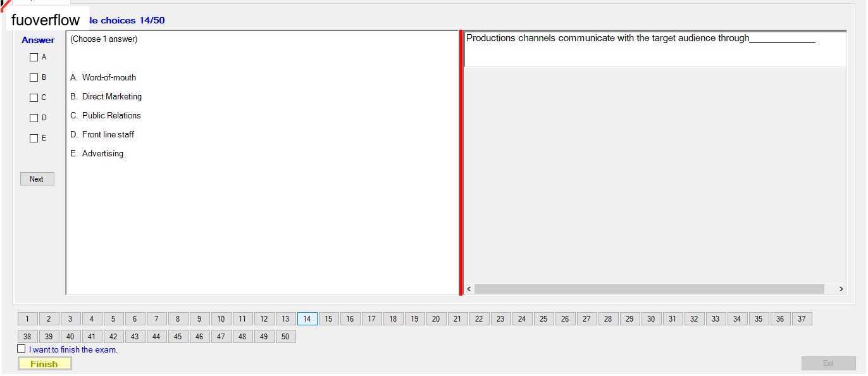Go to question 24

[522, 319]
